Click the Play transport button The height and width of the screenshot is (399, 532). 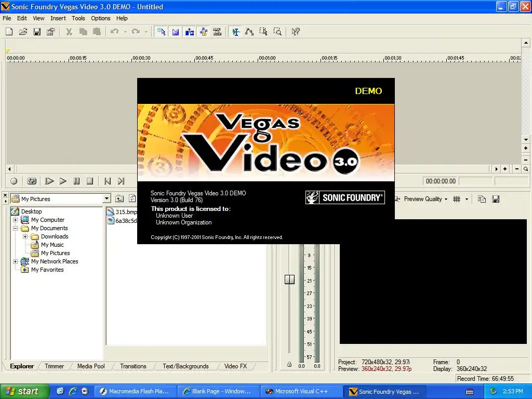pos(63,181)
